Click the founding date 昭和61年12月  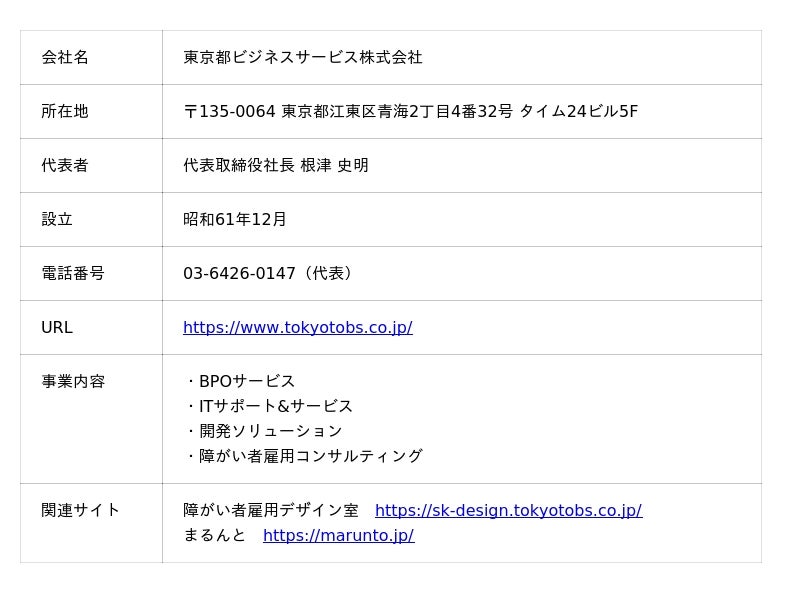click(235, 220)
